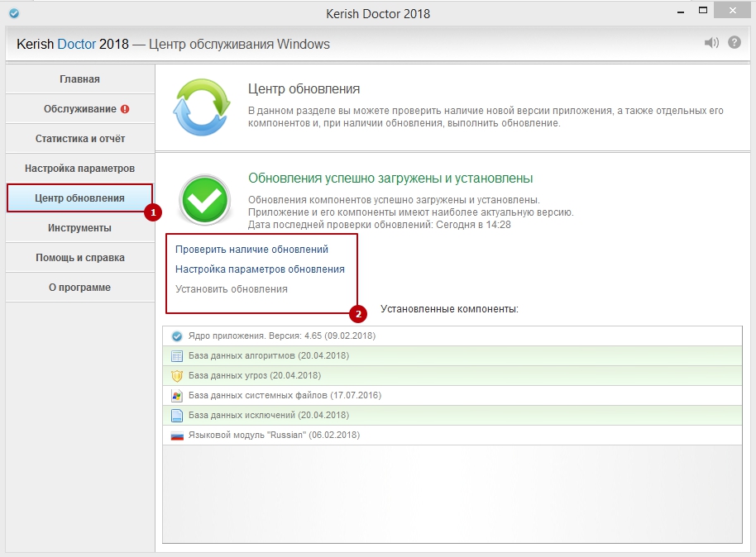Select the Ядро приложения version 4.65 row

click(x=452, y=336)
